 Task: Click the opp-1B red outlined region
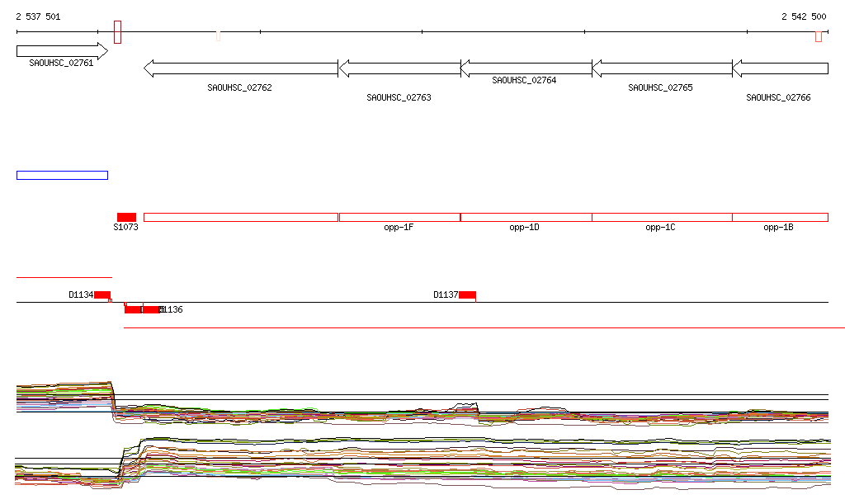(x=780, y=217)
